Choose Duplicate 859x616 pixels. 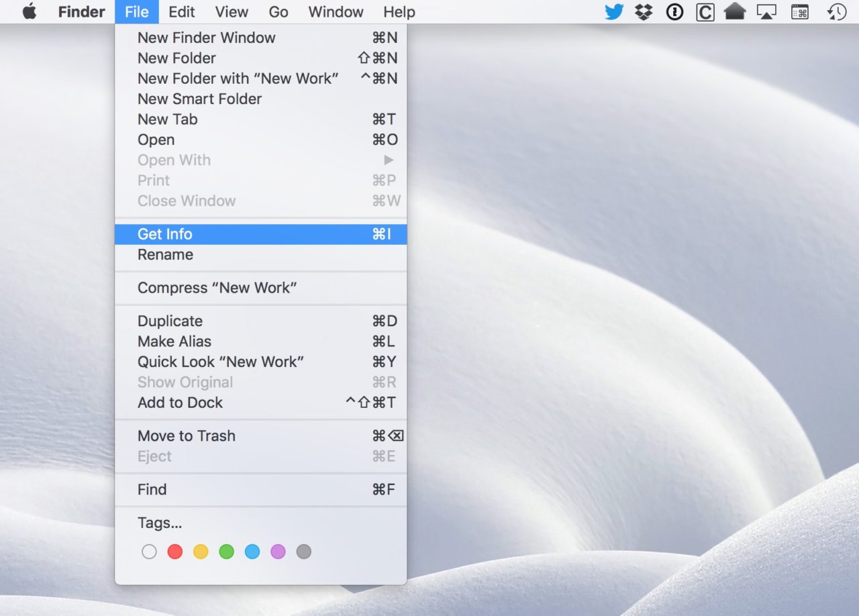pos(260,321)
